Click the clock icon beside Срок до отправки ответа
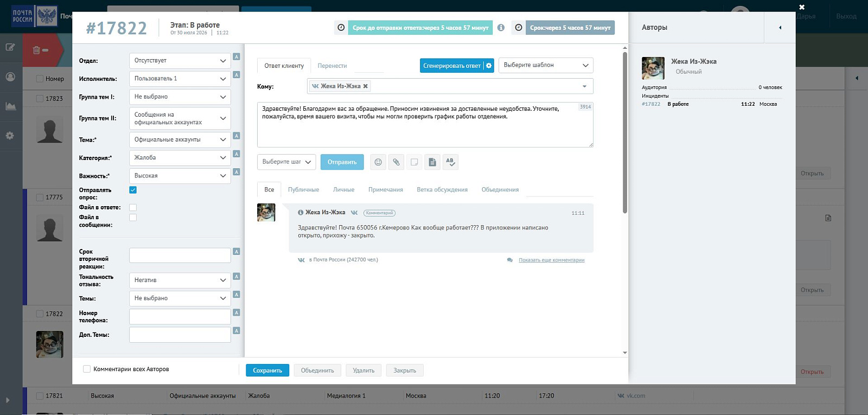 point(341,27)
